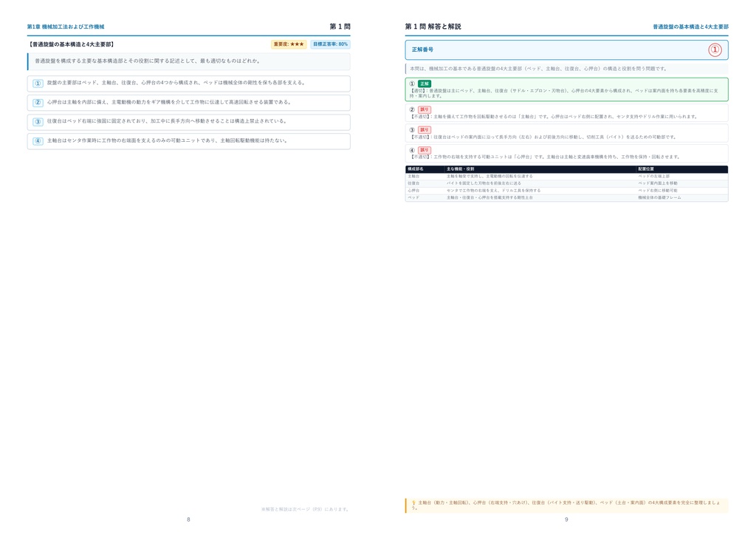Select option text 心押台は主軸を内部に備え…

pyautogui.click(x=169, y=102)
